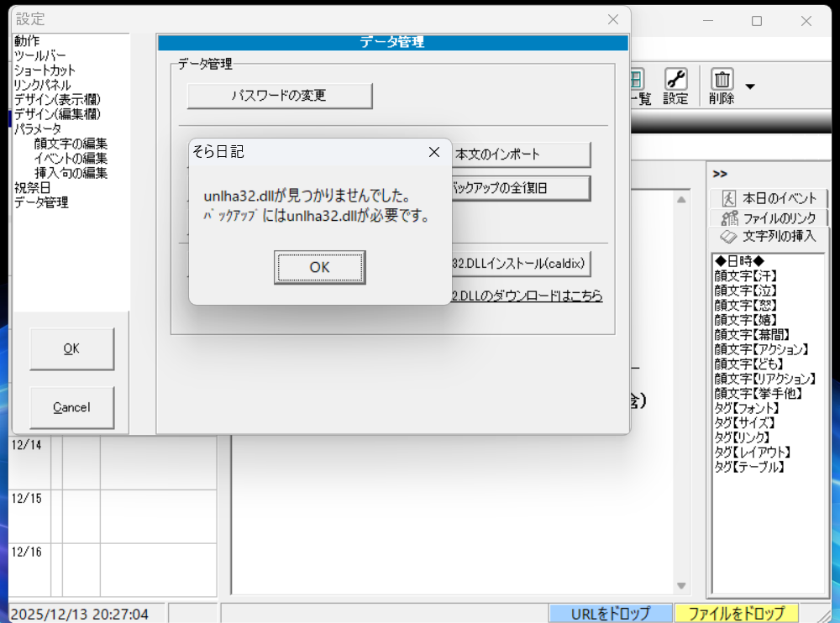Image resolution: width=840 pixels, height=623 pixels.
Task: Choose 顔文字【汗】 from insert list
Action: tap(746, 275)
